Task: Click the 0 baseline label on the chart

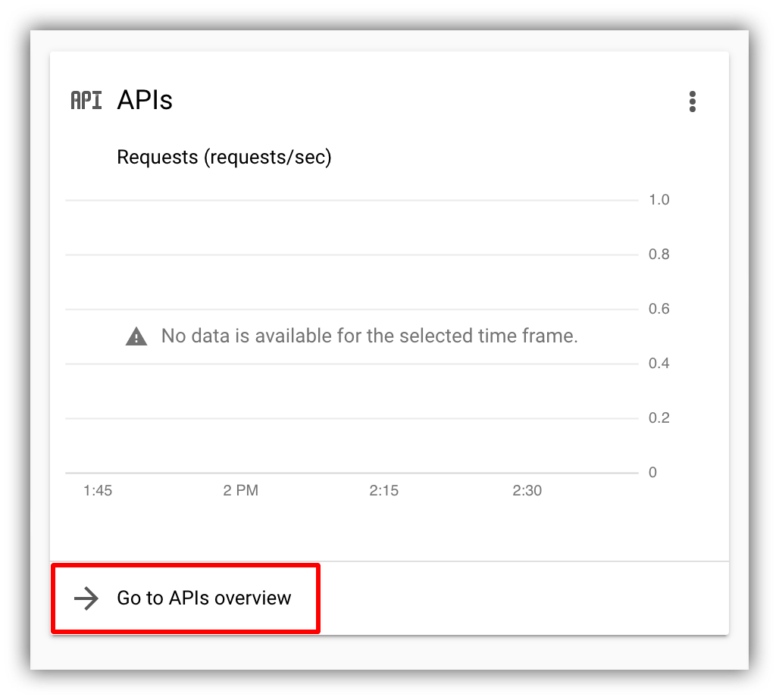Action: (652, 472)
